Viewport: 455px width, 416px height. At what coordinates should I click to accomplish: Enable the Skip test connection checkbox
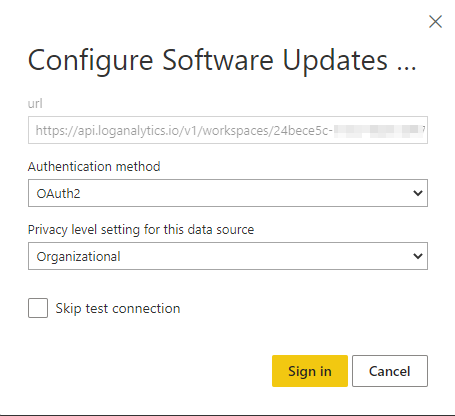[x=38, y=308]
